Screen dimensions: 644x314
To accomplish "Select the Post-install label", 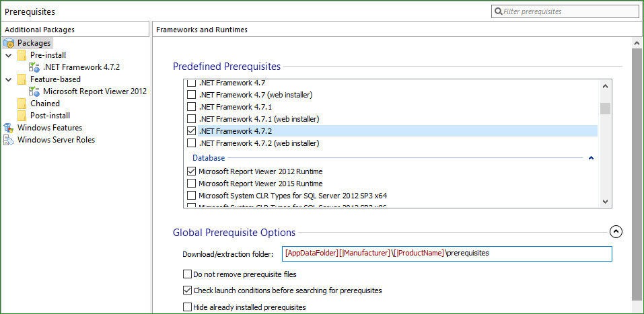I will [50, 116].
